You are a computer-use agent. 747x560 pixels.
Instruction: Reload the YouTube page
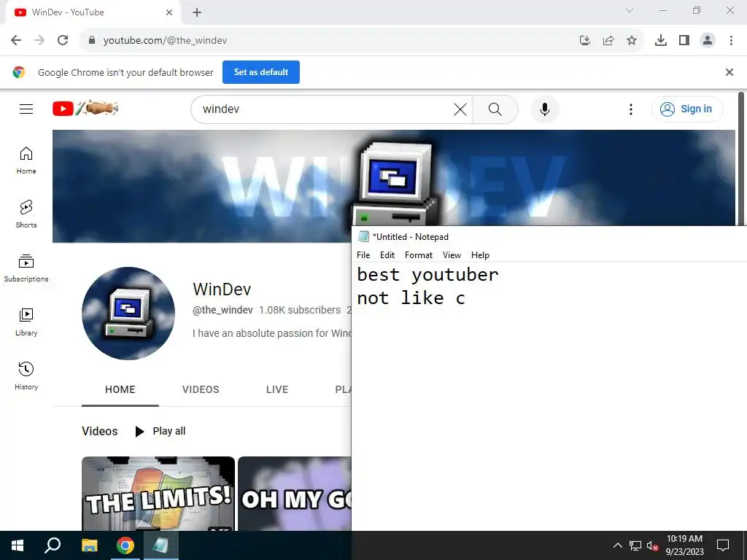point(63,41)
